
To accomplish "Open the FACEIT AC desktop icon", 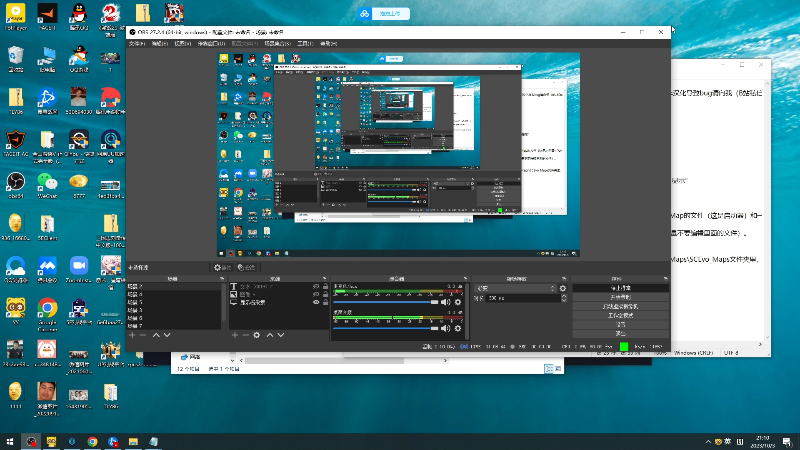I will click(x=16, y=143).
